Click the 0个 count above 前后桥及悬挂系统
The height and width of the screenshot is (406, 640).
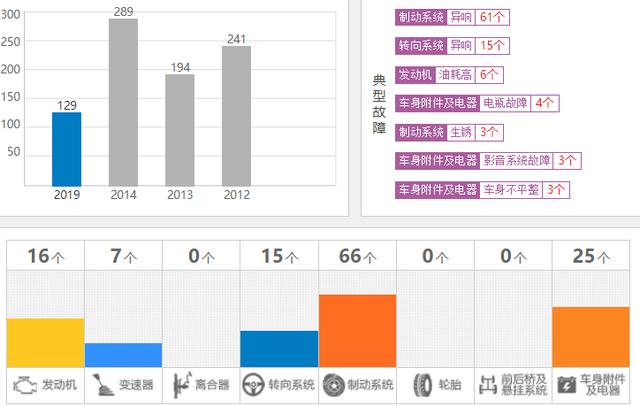(513, 256)
